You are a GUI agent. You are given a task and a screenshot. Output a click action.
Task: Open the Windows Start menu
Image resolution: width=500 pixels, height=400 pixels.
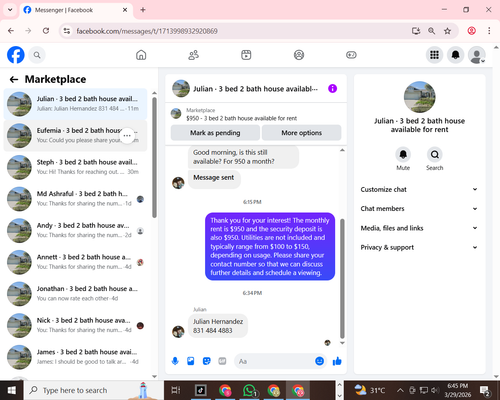(12, 390)
